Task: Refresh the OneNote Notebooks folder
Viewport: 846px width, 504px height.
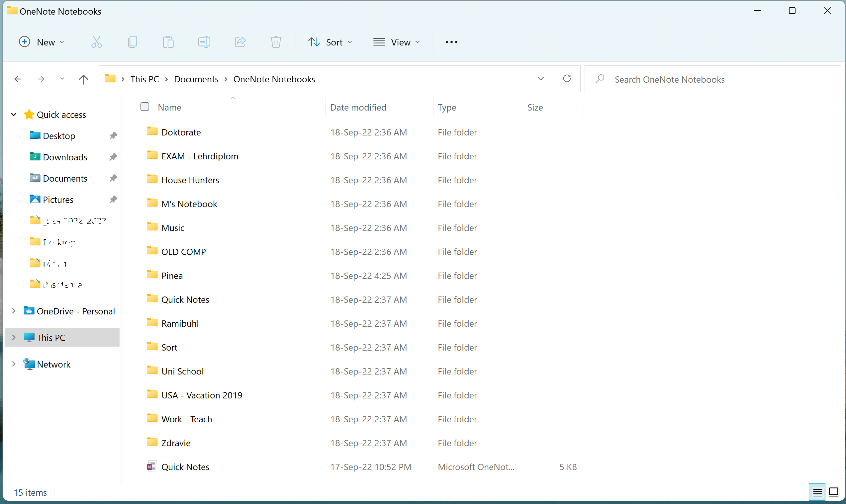Action: point(567,79)
